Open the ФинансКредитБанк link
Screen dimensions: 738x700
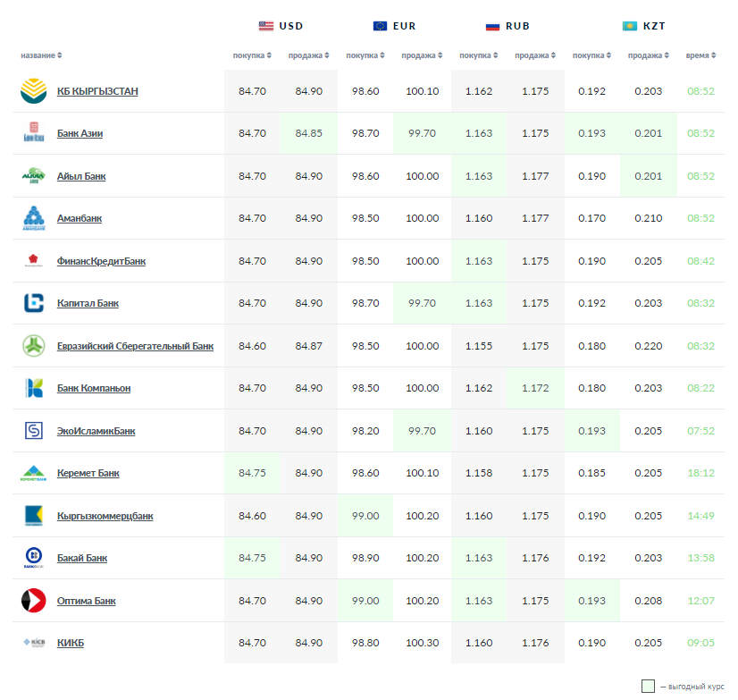click(x=101, y=261)
